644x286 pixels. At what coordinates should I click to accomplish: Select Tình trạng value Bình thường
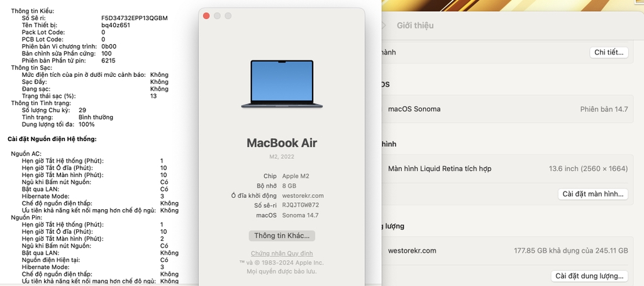click(96, 117)
